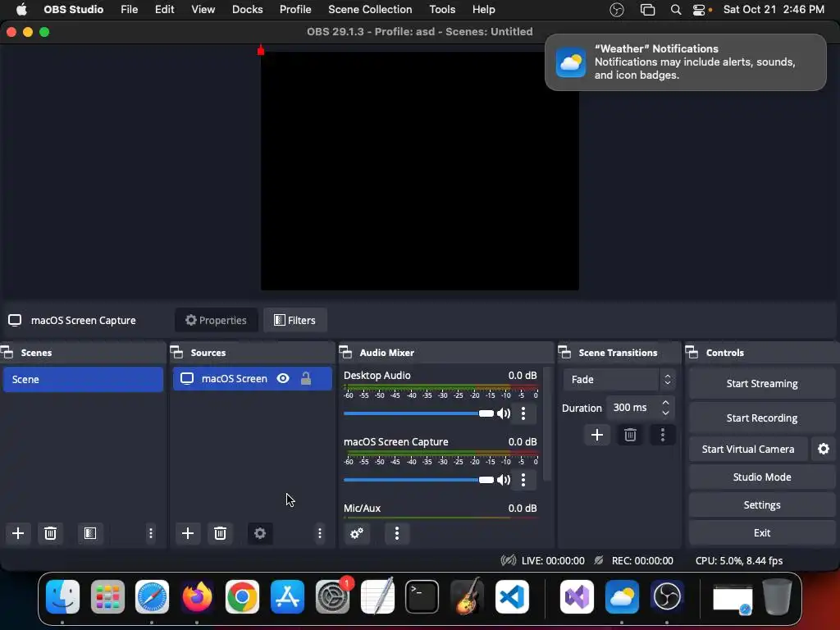The width and height of the screenshot is (840, 630).
Task: Float the Scenes dock panel icon
Action: pyautogui.click(x=7, y=353)
